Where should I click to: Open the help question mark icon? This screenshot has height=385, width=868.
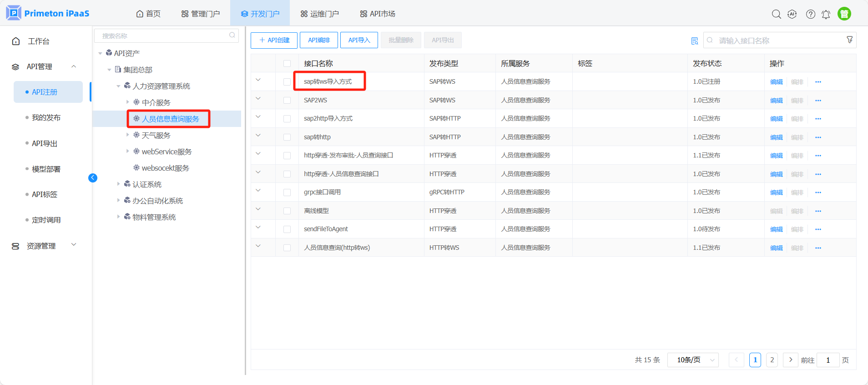(x=810, y=14)
